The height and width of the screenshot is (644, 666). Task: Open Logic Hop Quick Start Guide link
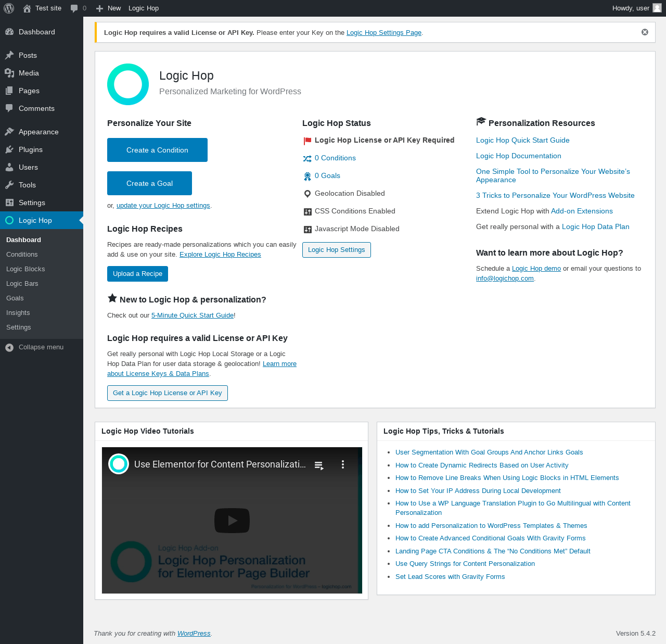[523, 140]
